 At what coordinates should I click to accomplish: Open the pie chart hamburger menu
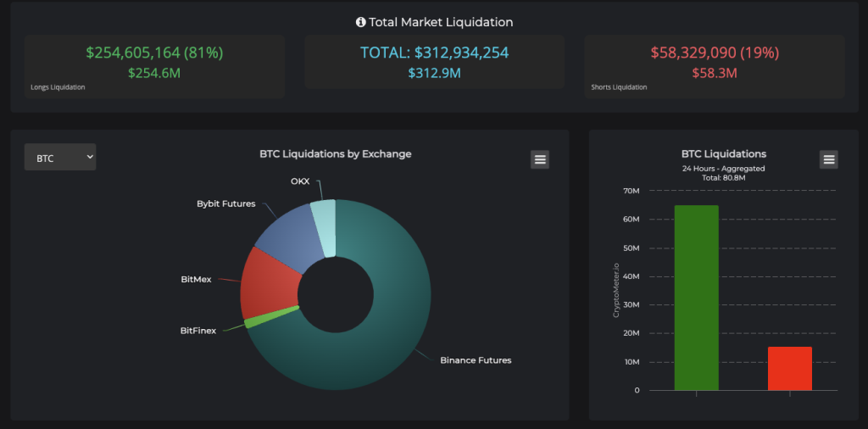click(540, 159)
